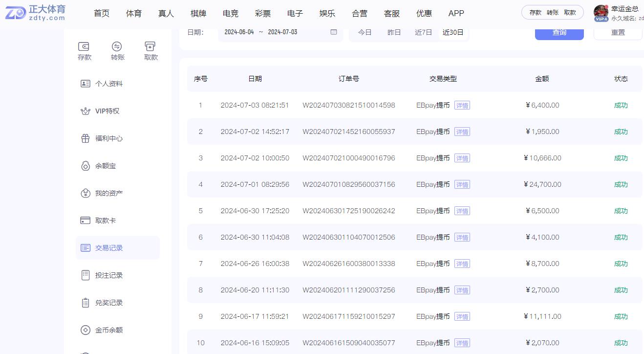644x354 pixels.
Task: Open 详情 for the first EBpay提币 record
Action: tap(462, 105)
